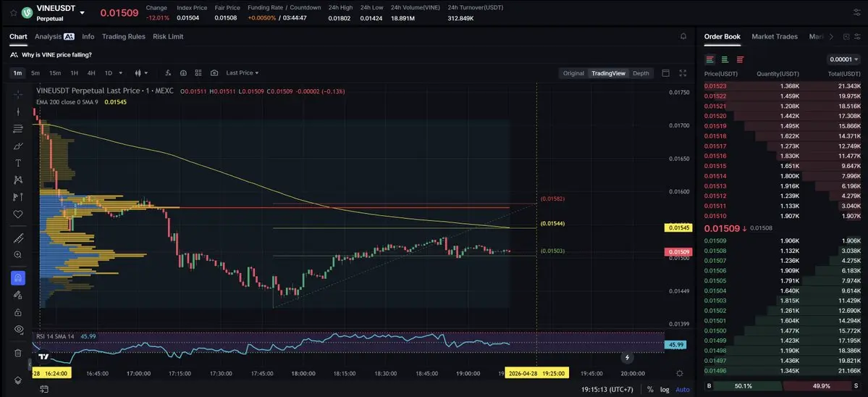
Task: Open the heart icons tool
Action: point(17,214)
